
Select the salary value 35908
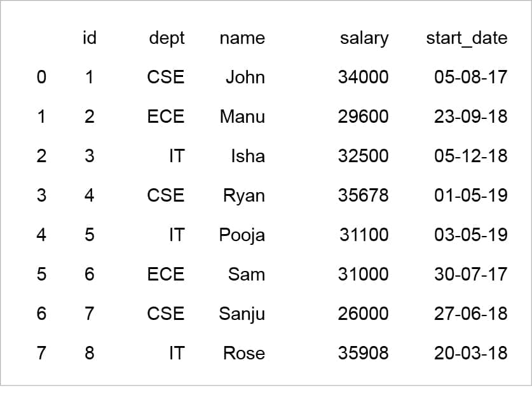click(363, 354)
